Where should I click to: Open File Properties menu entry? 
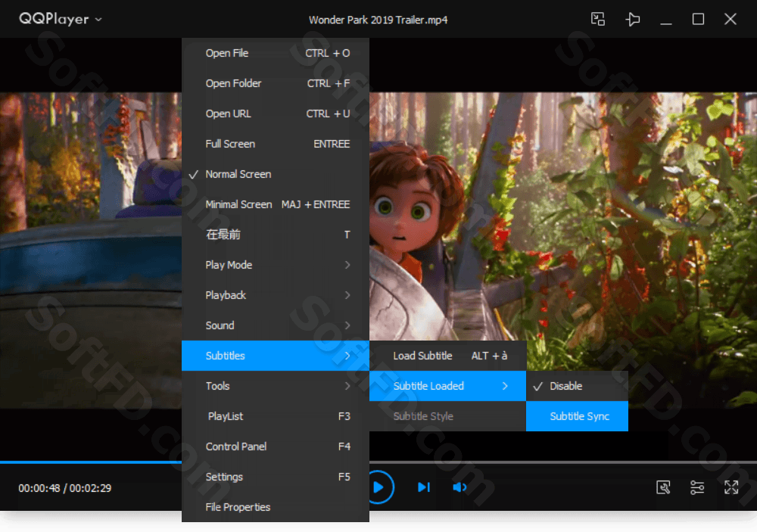coord(276,507)
